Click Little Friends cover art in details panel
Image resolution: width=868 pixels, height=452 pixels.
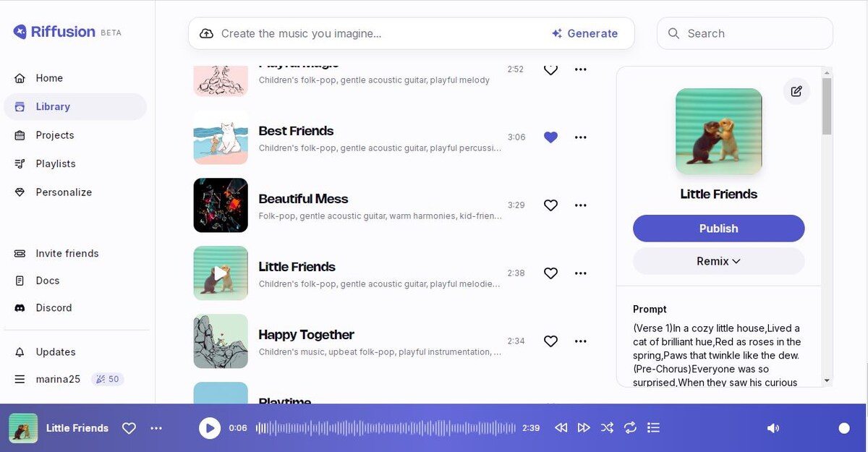coord(718,132)
